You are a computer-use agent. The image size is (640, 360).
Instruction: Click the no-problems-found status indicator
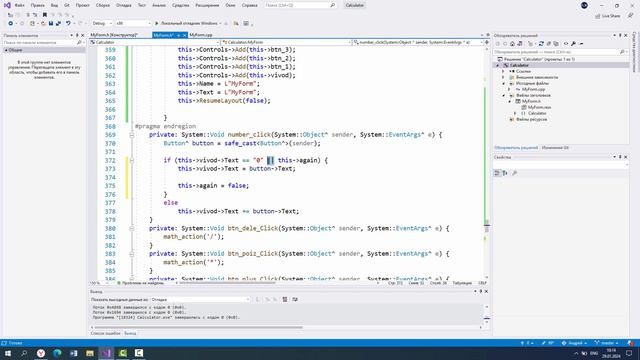click(x=141, y=283)
